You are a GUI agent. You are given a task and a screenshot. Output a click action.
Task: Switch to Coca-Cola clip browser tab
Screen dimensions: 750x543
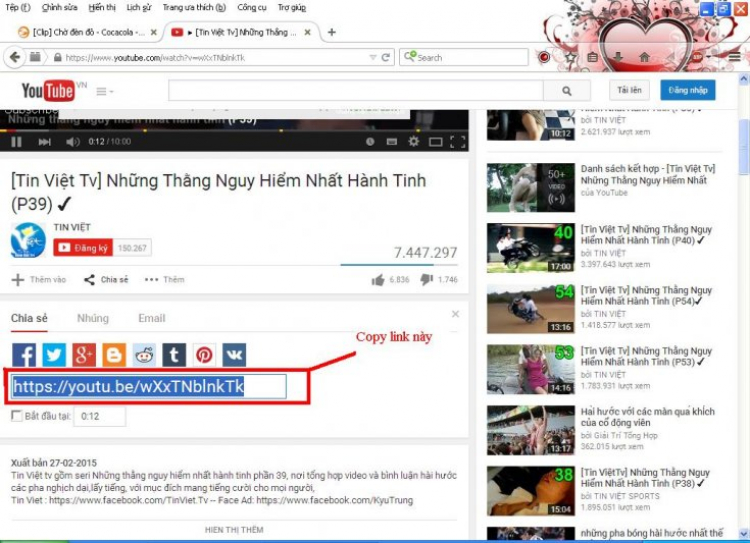(x=88, y=32)
